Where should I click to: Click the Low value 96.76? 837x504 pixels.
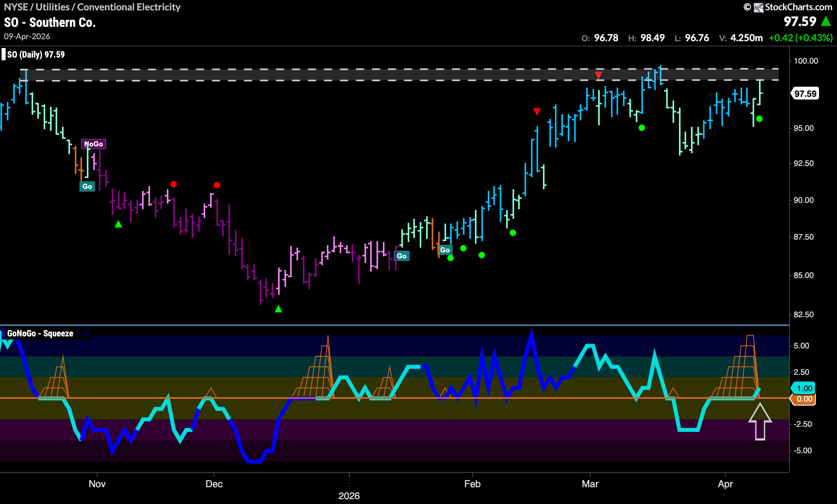pos(697,38)
